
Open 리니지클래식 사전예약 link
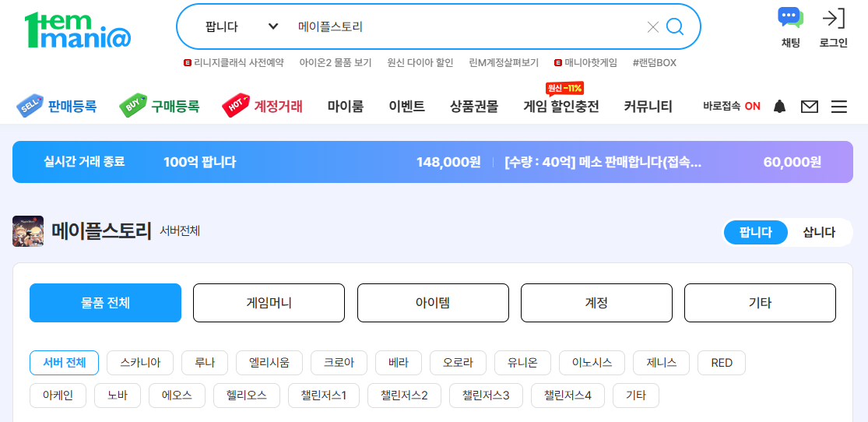[x=234, y=62]
